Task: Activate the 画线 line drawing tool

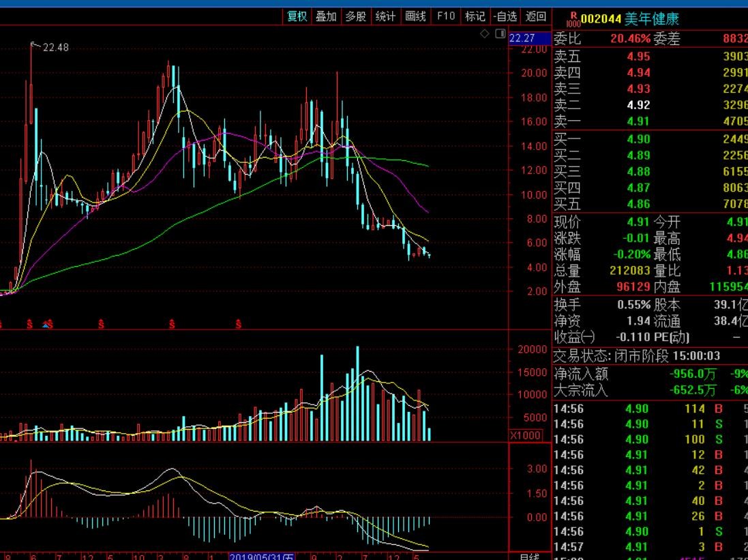Action: [x=415, y=16]
